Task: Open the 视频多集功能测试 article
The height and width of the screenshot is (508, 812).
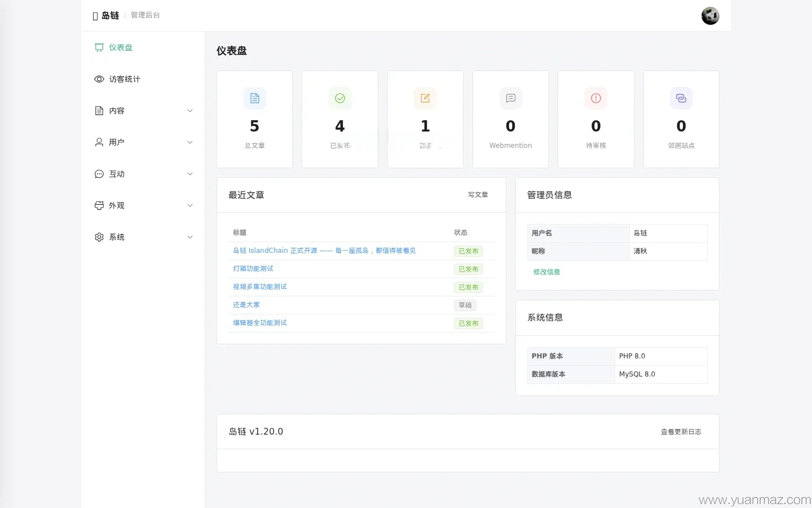Action: 260,287
